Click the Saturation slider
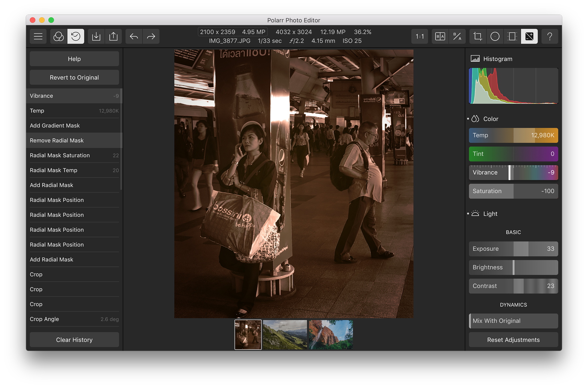 [x=514, y=191]
